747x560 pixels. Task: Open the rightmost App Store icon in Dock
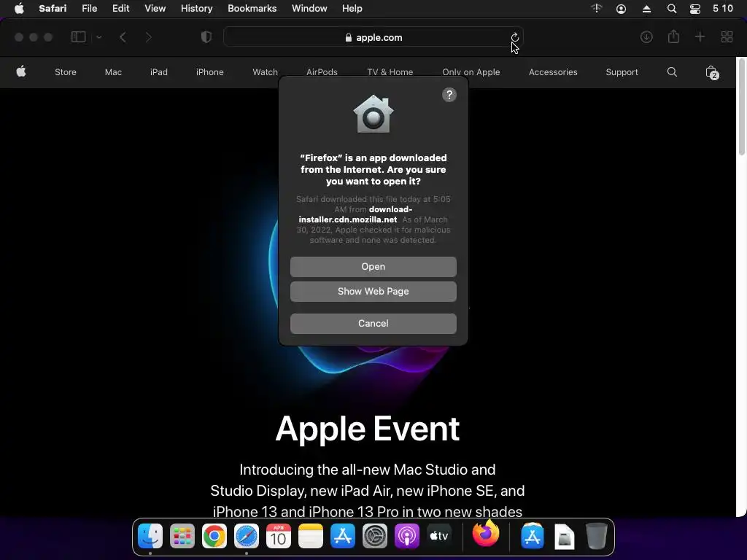532,536
